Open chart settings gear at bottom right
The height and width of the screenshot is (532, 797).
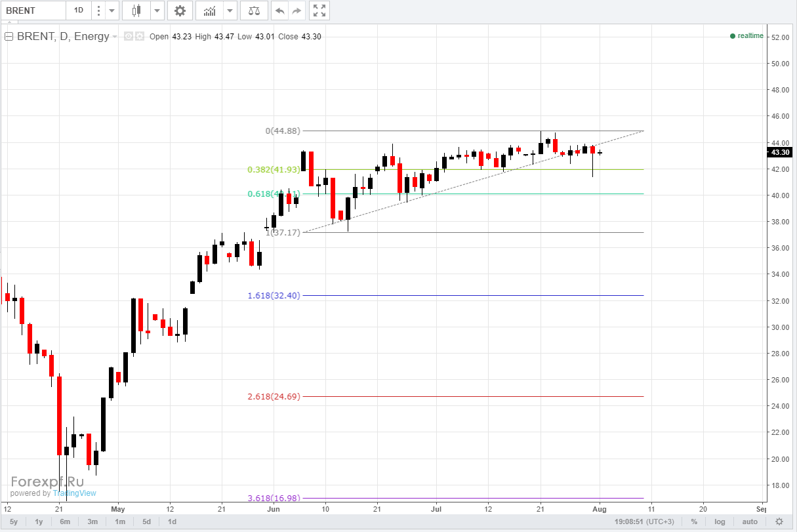779,522
